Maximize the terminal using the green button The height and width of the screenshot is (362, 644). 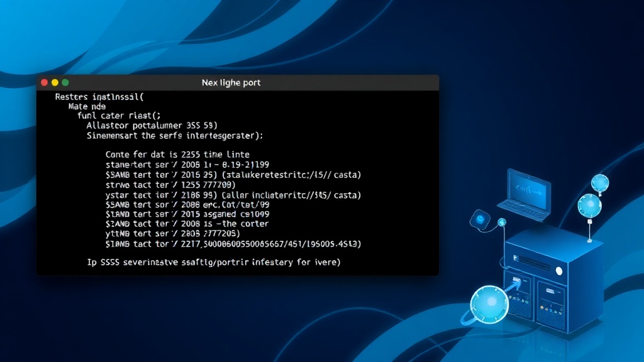pos(65,82)
